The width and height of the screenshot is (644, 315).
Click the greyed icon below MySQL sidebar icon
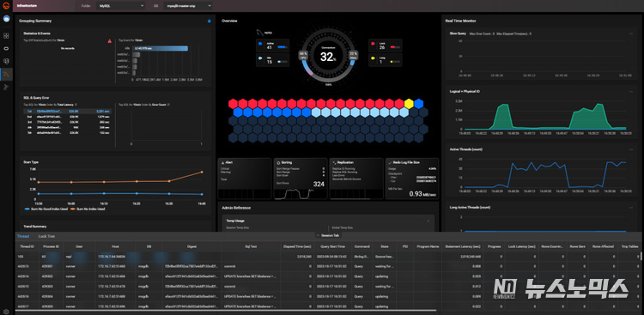pyautogui.click(x=6, y=87)
